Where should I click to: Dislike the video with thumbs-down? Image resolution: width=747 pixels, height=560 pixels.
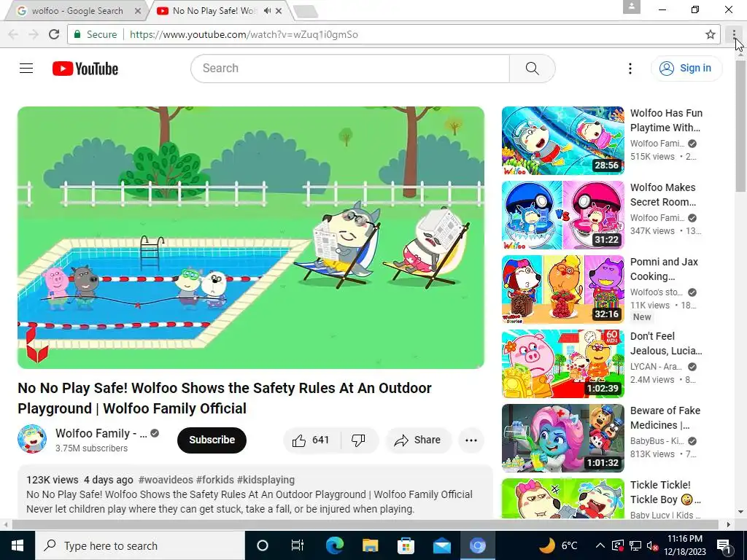pyautogui.click(x=359, y=440)
